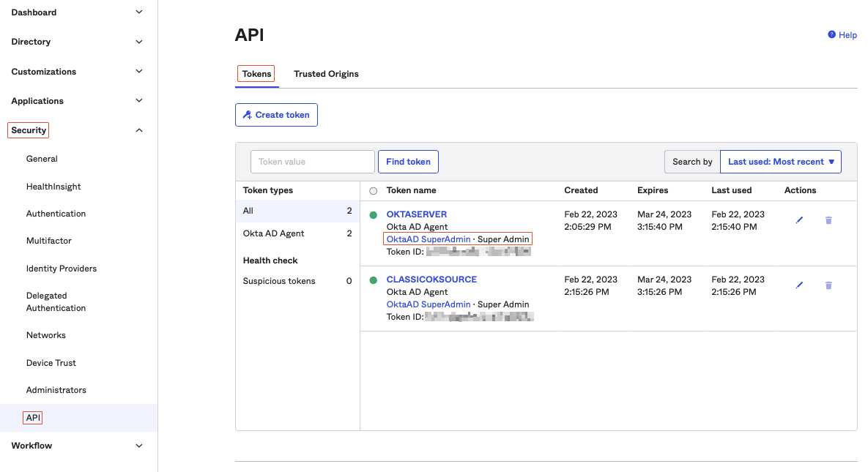Viewport: 868px width, 472px height.
Task: Open Multifactor in the sidebar
Action: (x=49, y=241)
